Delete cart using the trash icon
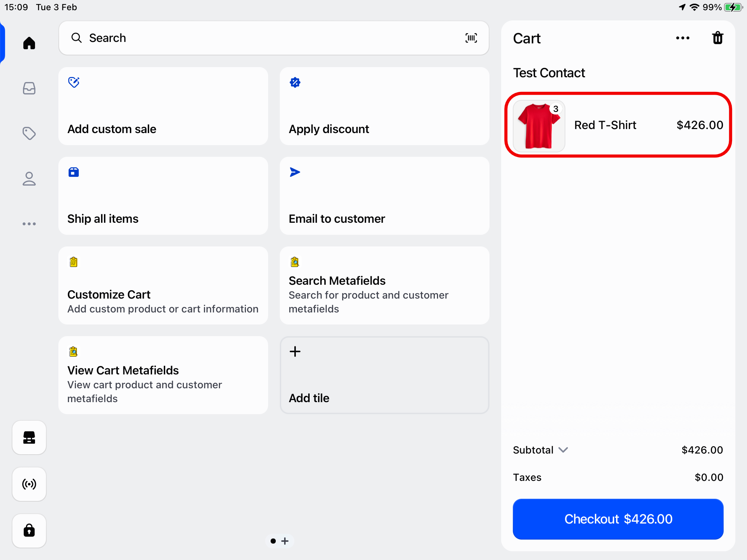The image size is (747, 560). (717, 38)
